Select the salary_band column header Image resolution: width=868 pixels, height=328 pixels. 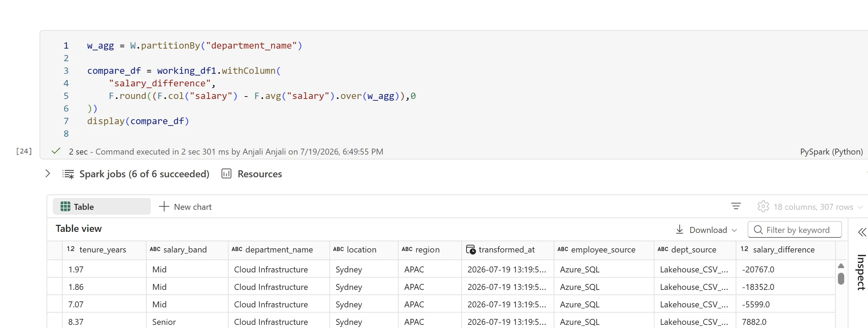[187, 250]
